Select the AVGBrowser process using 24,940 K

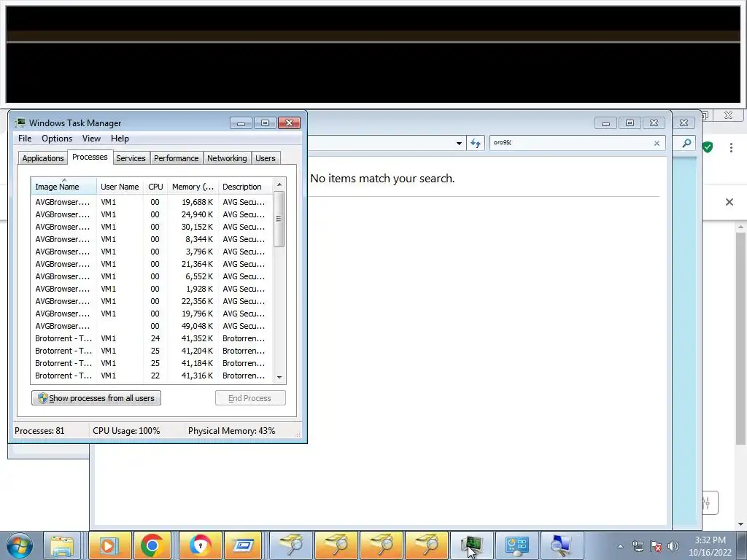152,214
